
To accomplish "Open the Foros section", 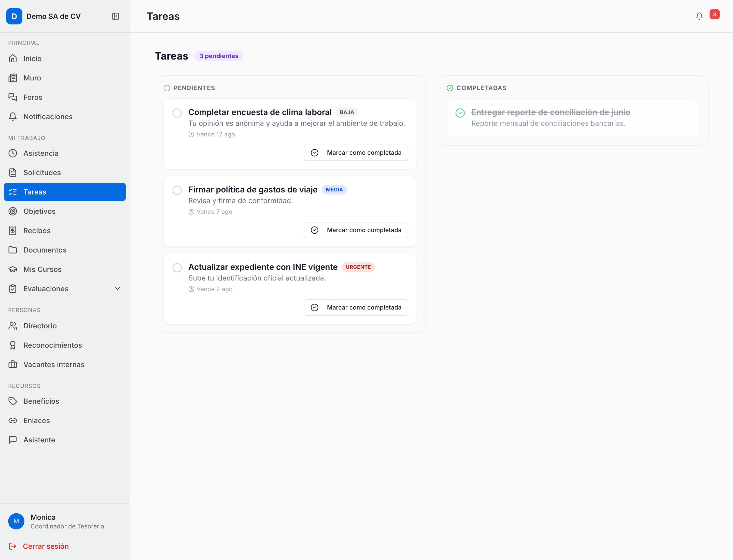I will [65, 97].
